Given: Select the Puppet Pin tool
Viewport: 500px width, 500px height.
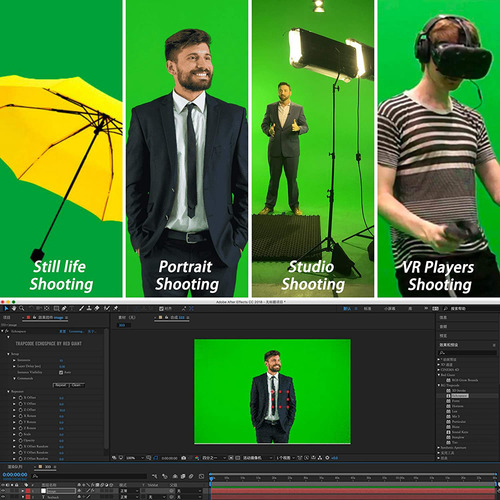Looking at the screenshot, I should (116, 308).
